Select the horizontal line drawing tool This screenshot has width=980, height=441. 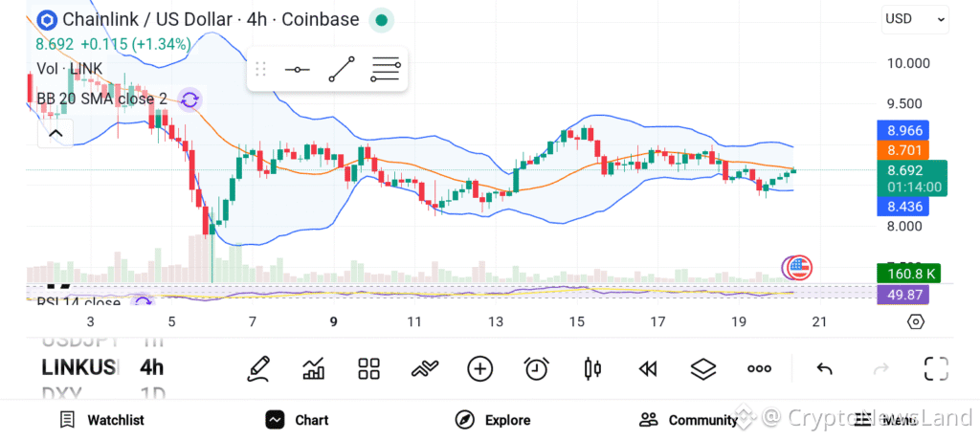[x=297, y=69]
